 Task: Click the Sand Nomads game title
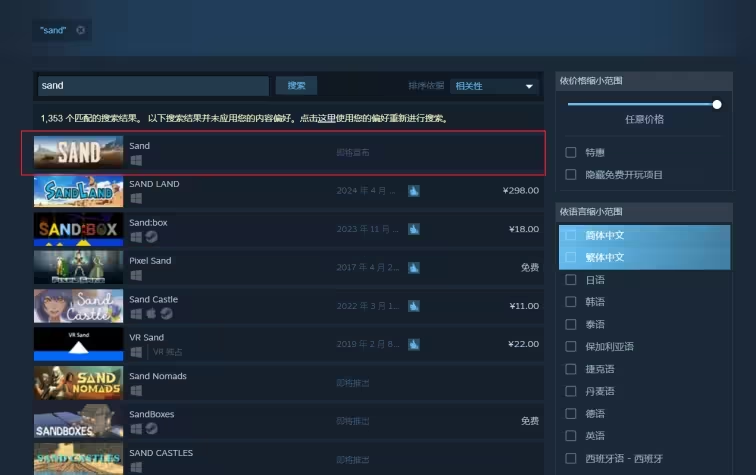[158, 376]
